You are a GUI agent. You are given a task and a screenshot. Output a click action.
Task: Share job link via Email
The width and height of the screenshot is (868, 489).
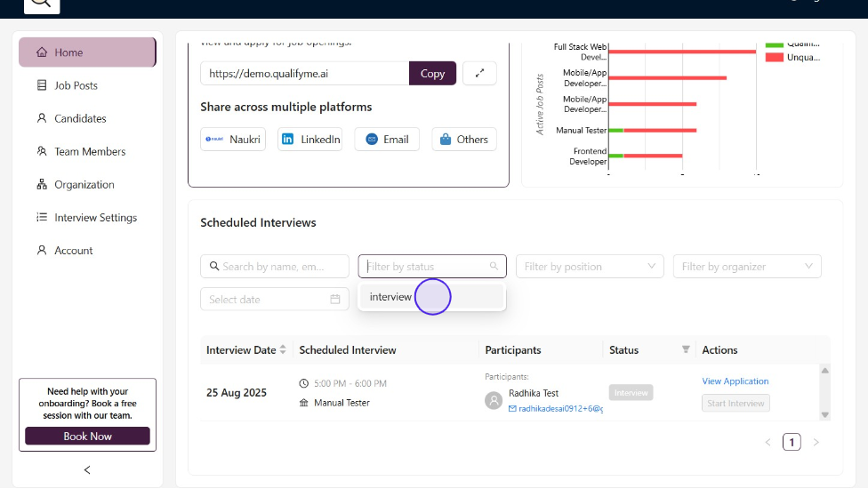pos(386,140)
